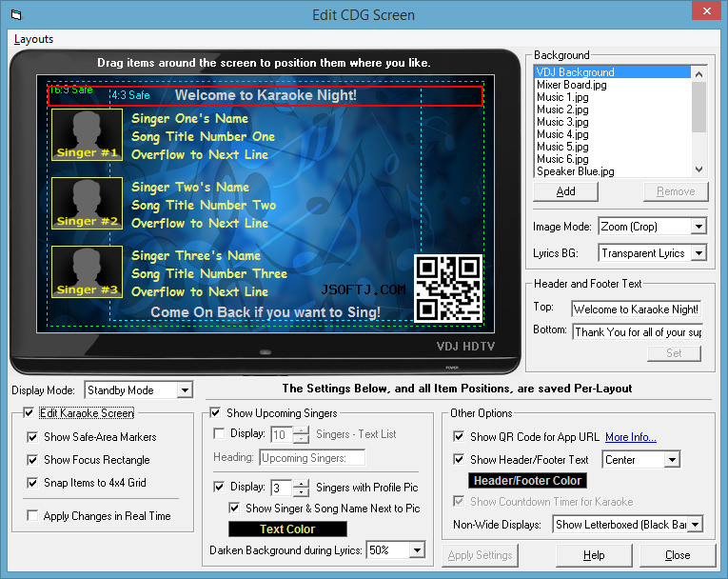Select VDJ Background in list
This screenshot has width=728, height=579.
pos(613,72)
